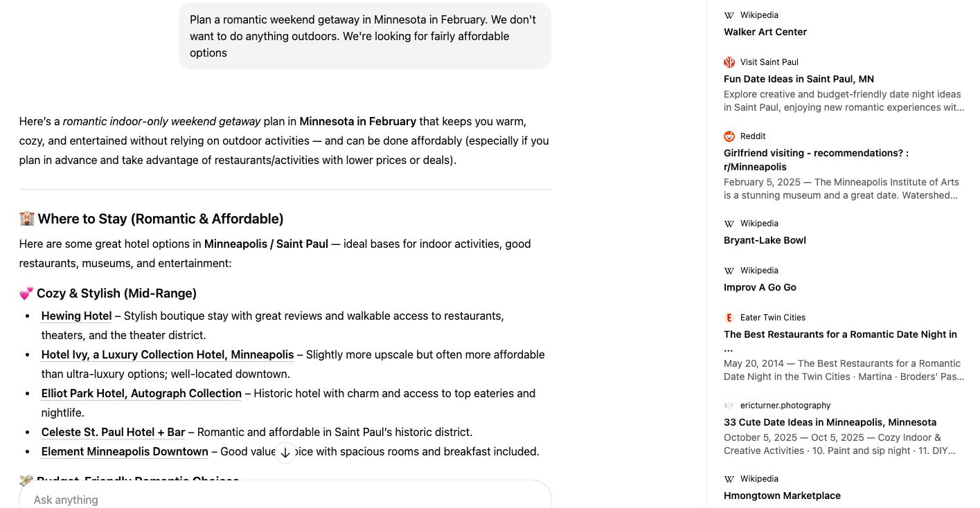Open Best Restaurants for Romantic Date Night
This screenshot has height=508, width=980.
[x=840, y=334]
